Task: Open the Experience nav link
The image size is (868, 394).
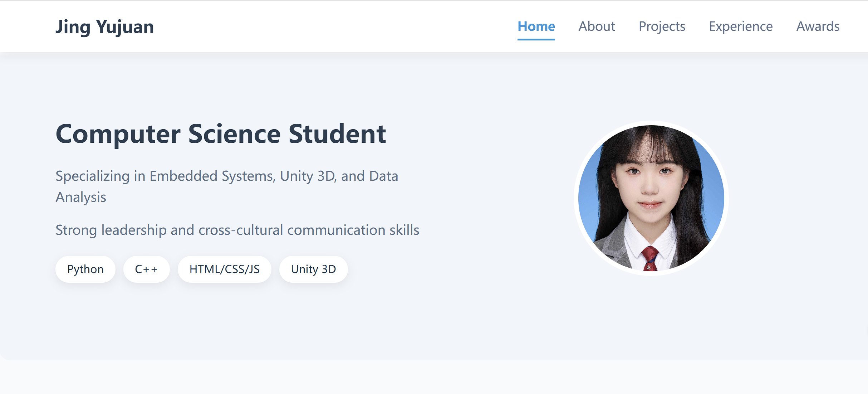Action: [740, 26]
